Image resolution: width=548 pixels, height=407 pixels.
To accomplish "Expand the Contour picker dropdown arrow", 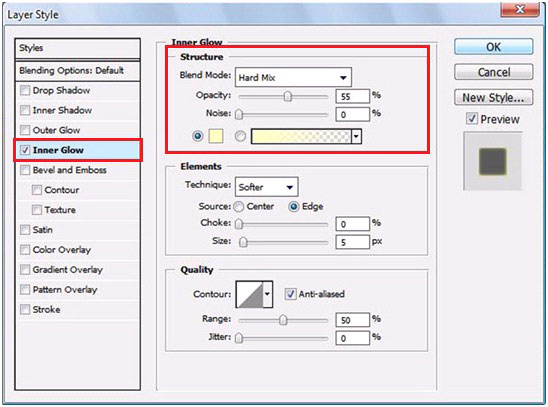I will click(x=268, y=294).
